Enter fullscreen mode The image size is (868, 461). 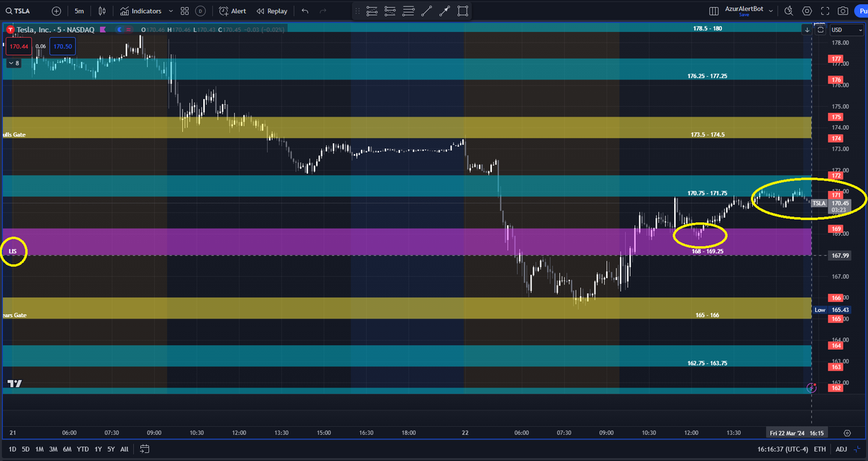click(825, 11)
